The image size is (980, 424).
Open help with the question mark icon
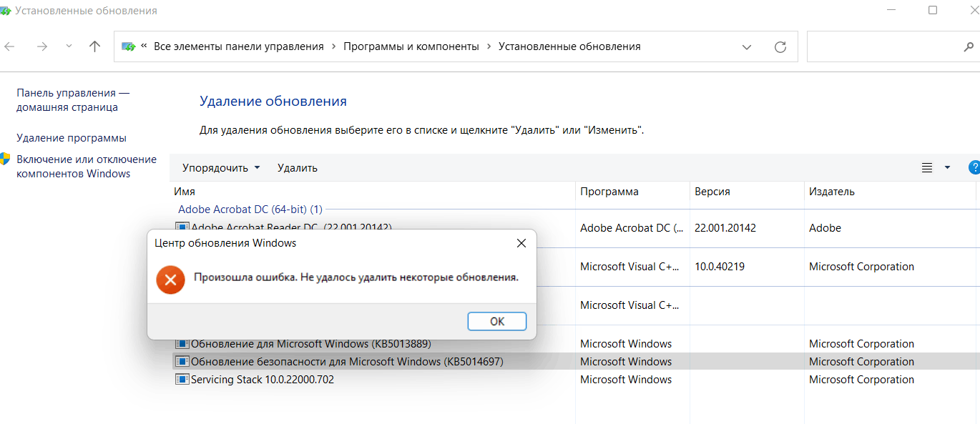[x=974, y=168]
